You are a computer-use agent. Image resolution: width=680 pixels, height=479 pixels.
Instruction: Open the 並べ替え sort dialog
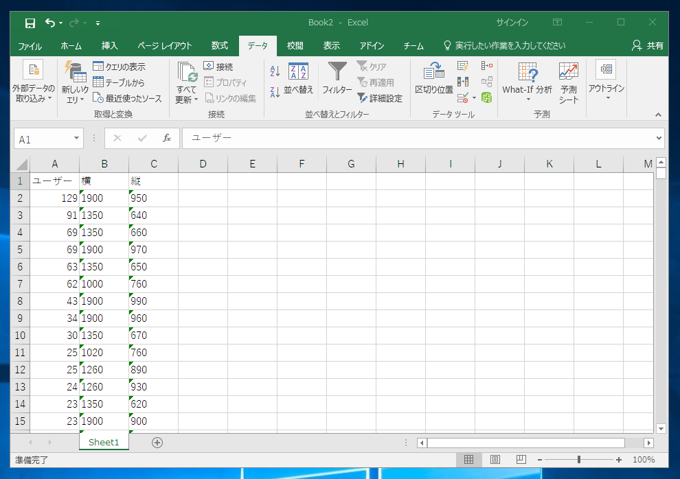298,77
